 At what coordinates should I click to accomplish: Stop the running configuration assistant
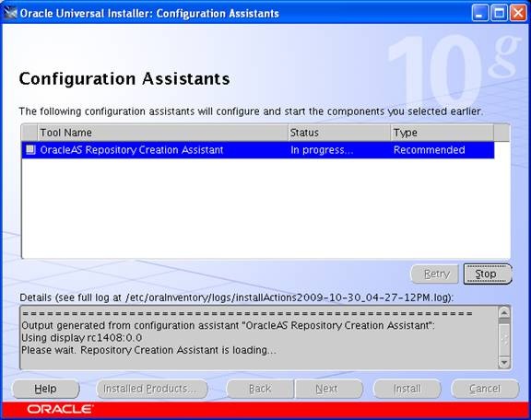(x=488, y=274)
